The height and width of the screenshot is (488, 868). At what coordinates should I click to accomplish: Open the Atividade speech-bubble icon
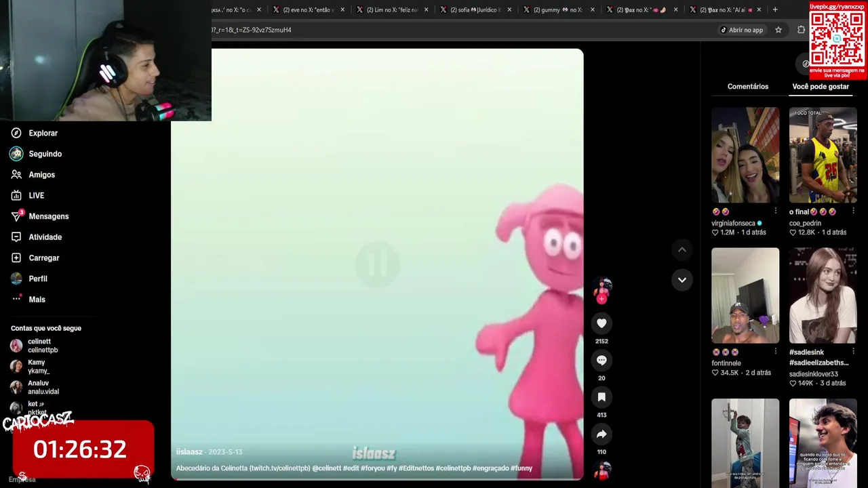tap(16, 237)
